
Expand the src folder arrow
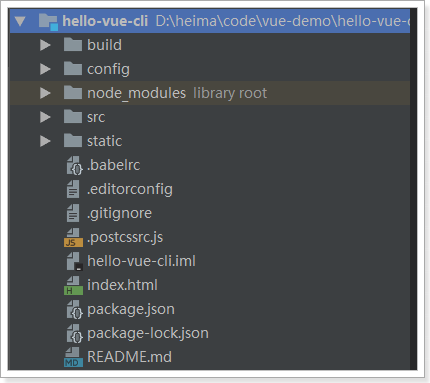[45, 117]
